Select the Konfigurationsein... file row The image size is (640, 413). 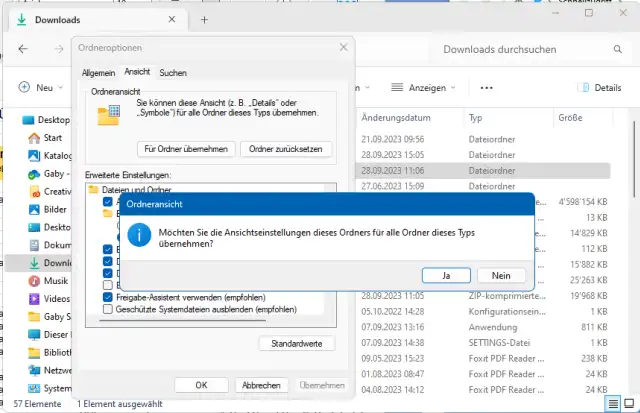coord(484,311)
